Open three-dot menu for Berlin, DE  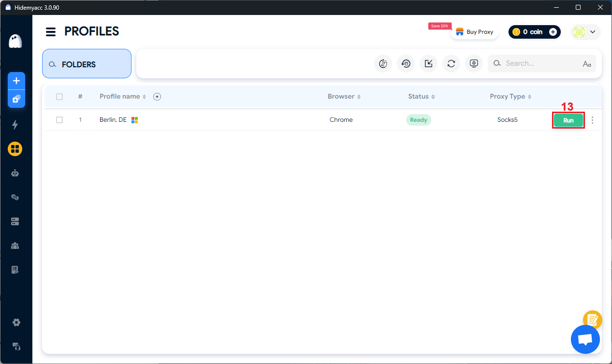(x=593, y=120)
